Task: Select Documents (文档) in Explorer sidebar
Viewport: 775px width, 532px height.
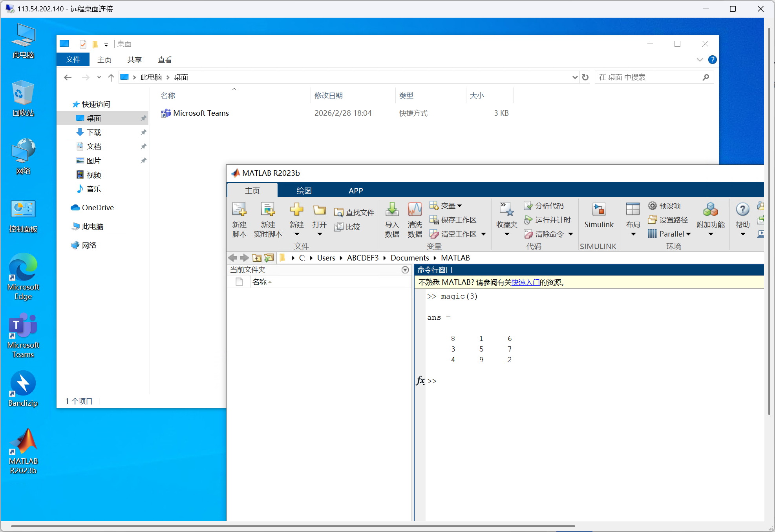Action: click(x=94, y=147)
